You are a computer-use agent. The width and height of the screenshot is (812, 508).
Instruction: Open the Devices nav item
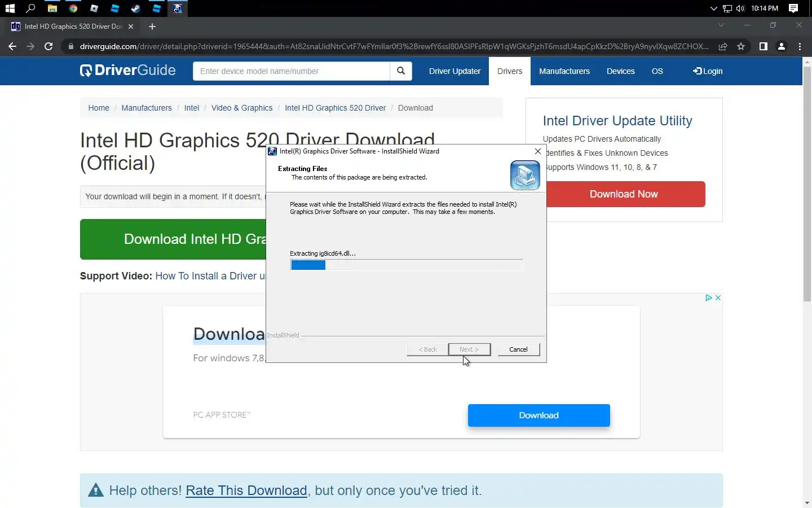[x=621, y=71]
